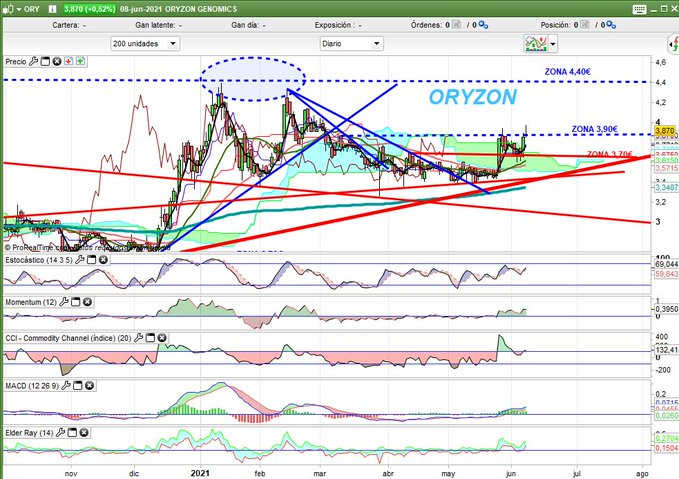Click the ORYZON title text on chart

[x=473, y=97]
